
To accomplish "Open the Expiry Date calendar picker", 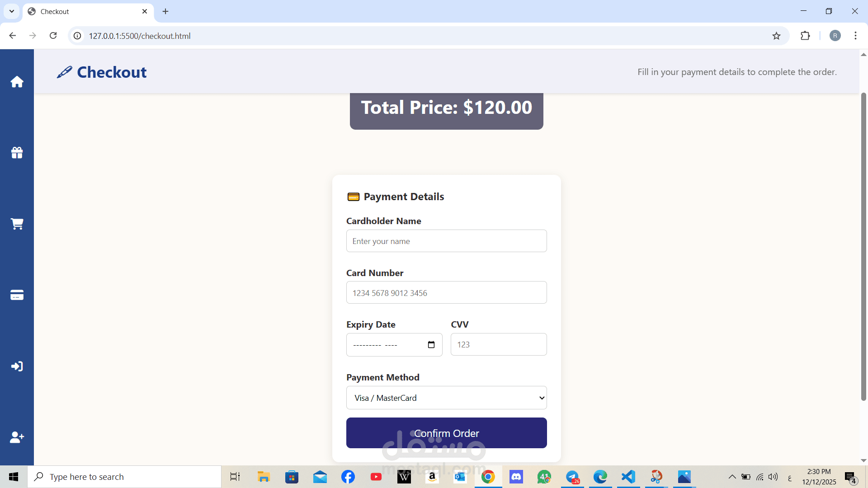I will click(x=431, y=345).
